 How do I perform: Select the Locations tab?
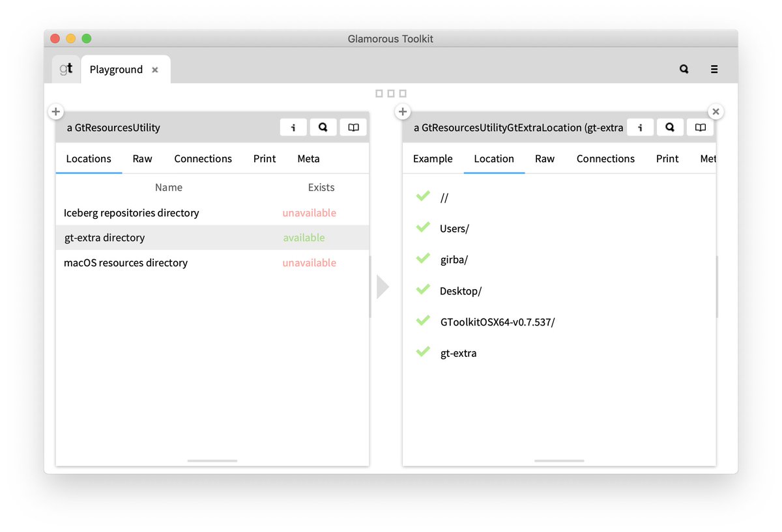click(89, 159)
